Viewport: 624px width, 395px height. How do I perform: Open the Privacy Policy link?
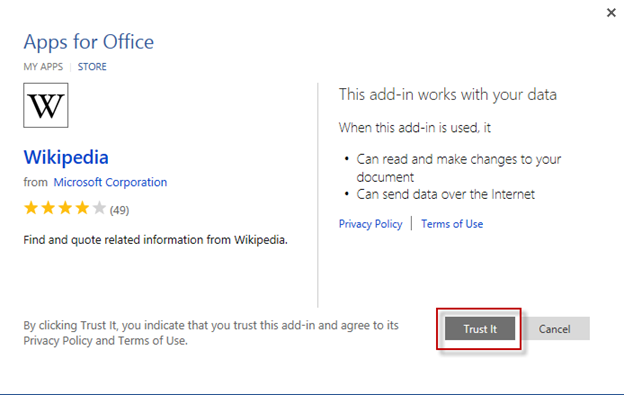370,224
